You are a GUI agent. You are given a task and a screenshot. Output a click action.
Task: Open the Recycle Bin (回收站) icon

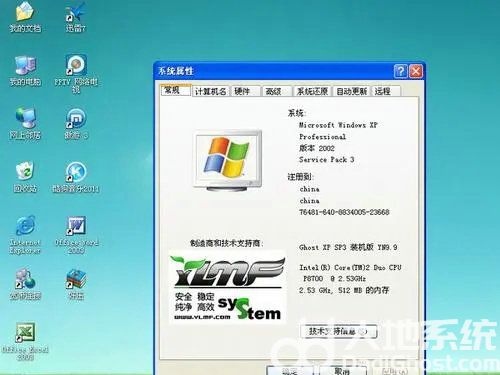pos(25,177)
